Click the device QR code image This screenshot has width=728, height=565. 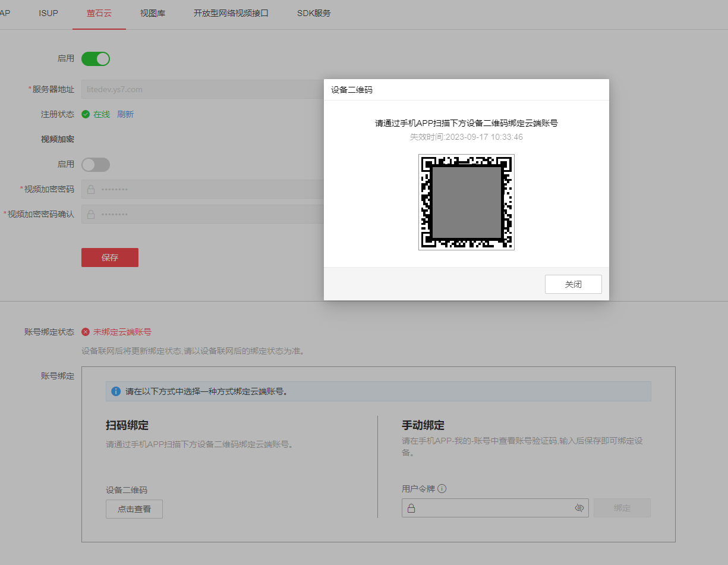[467, 202]
